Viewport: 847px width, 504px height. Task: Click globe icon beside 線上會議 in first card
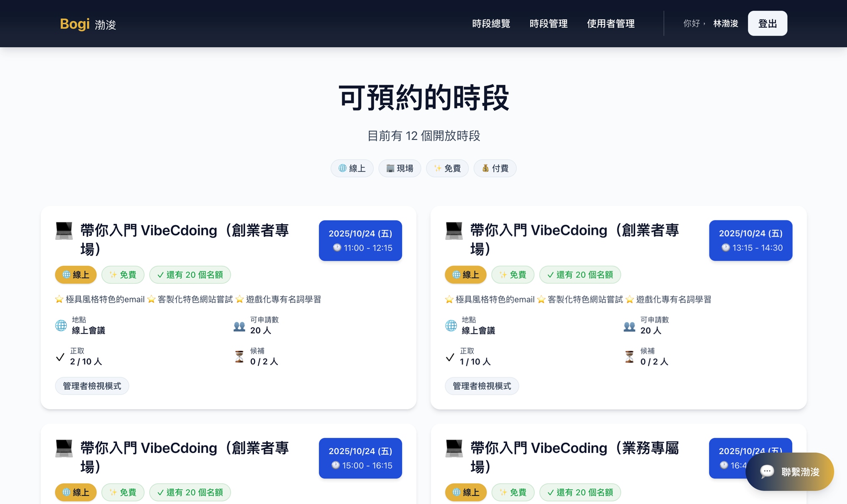[x=61, y=325]
